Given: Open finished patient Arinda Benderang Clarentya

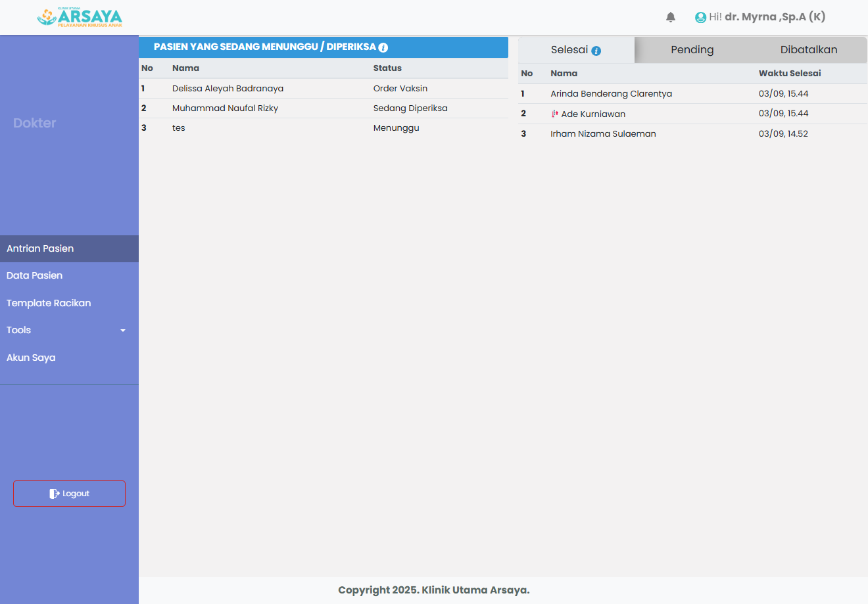Looking at the screenshot, I should [611, 94].
